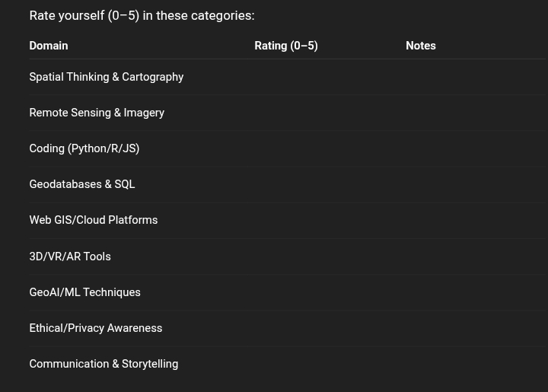Select the Remote Sensing & Imagery label

[x=97, y=113]
